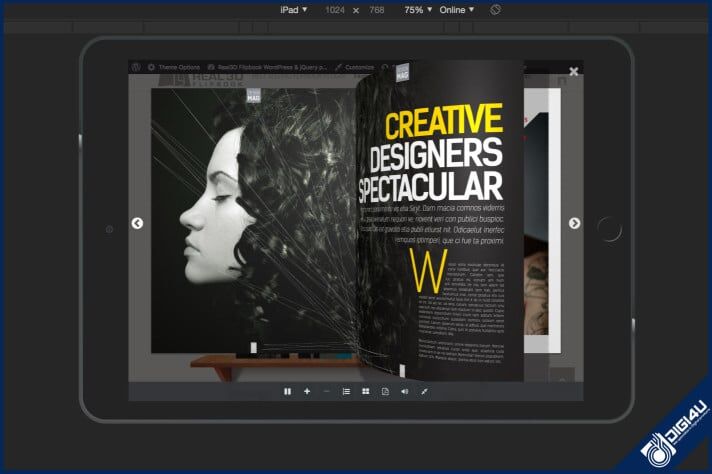
Task: Zoom out using the minus icon
Action: coord(326,391)
